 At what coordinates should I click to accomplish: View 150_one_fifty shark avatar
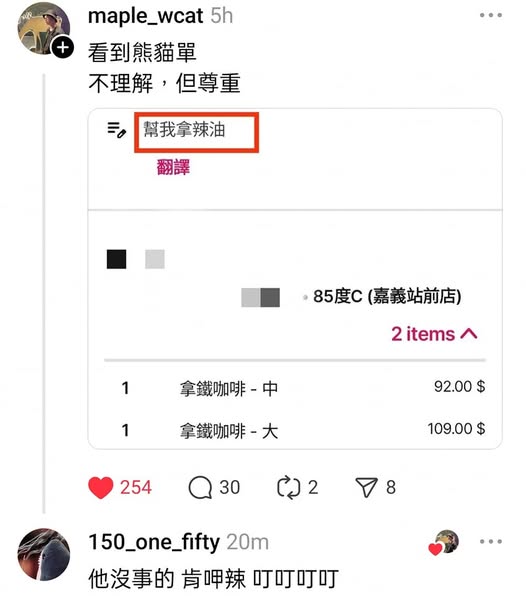click(44, 554)
